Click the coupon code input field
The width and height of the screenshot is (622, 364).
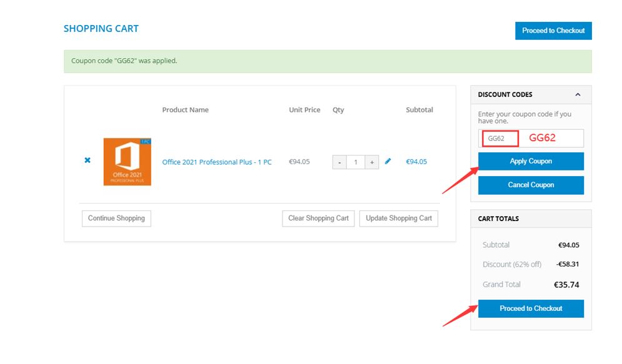531,138
